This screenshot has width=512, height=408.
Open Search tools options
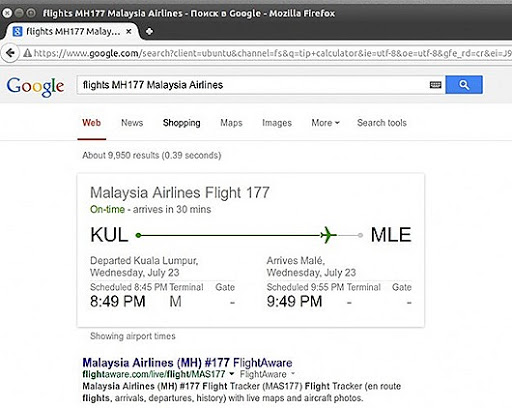tap(382, 123)
